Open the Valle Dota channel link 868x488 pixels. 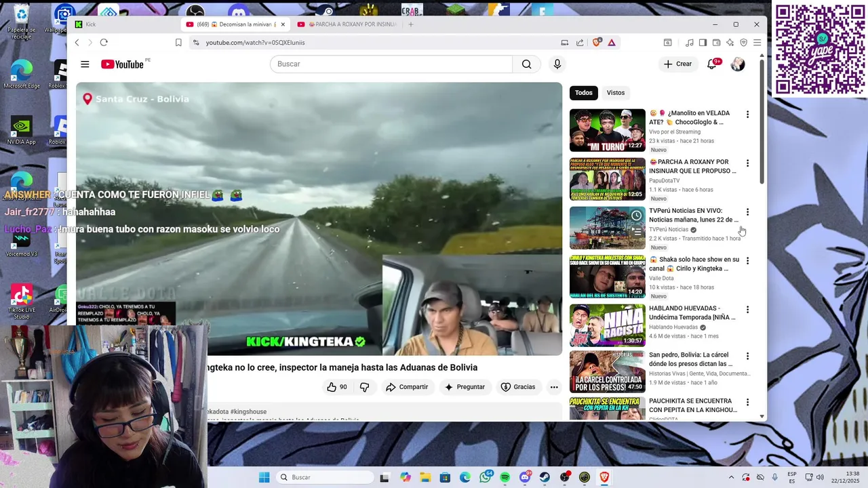point(661,279)
